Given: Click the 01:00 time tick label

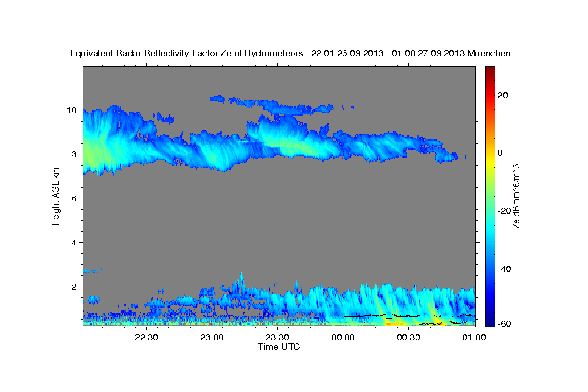Looking at the screenshot, I should pos(474,338).
